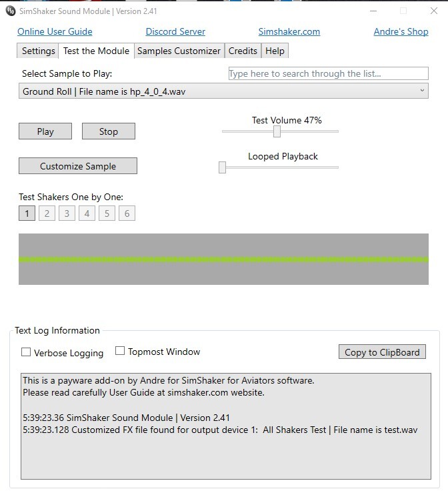
Task: Click Copy to ClipBoard button
Action: click(x=382, y=352)
